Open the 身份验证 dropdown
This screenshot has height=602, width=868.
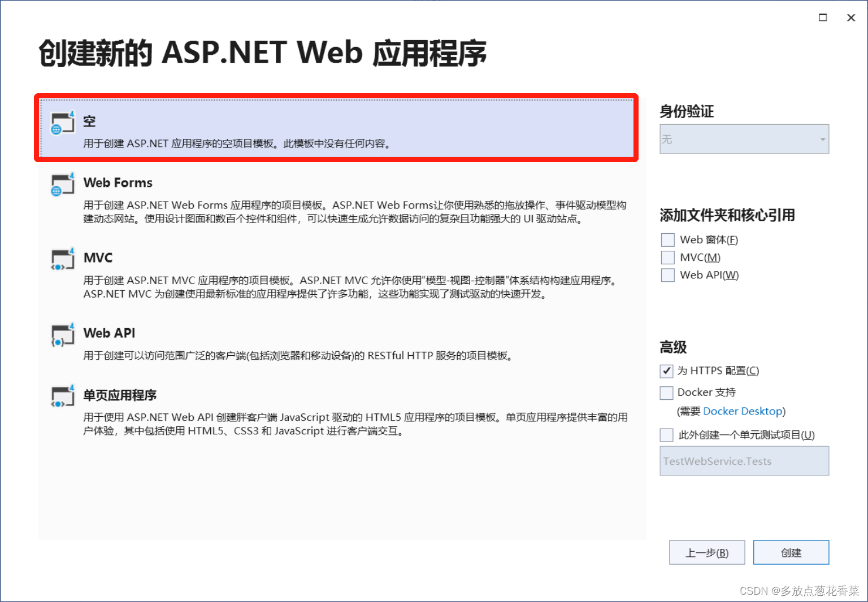[744, 139]
